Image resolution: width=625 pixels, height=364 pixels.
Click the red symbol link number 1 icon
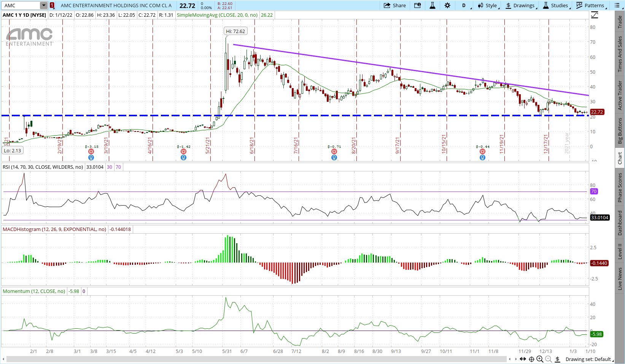pos(52,5)
